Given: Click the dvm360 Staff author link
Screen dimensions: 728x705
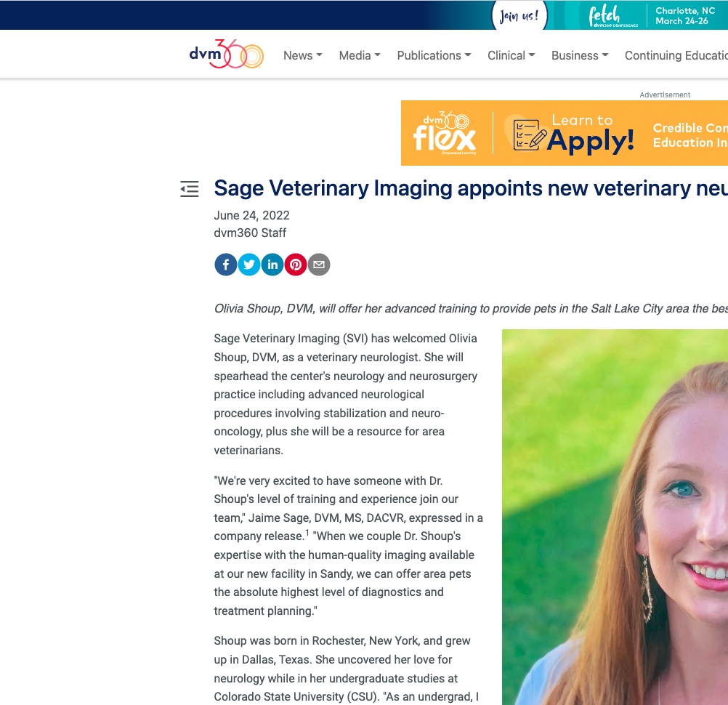Looking at the screenshot, I should click(250, 233).
